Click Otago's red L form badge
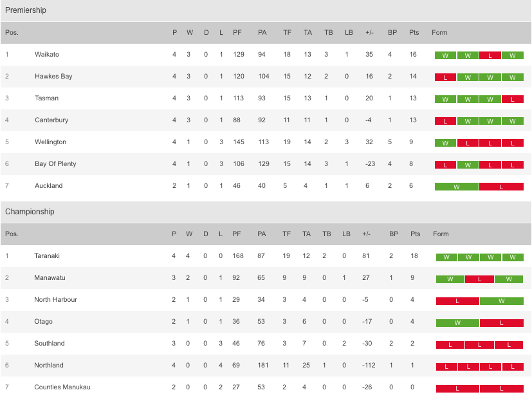This screenshot has width=532, height=399. (502, 322)
